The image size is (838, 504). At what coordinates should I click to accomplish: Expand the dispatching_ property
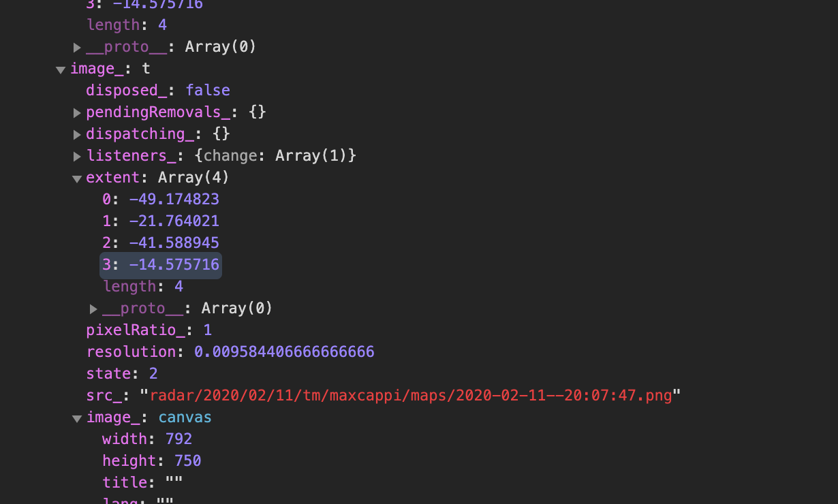tap(77, 134)
